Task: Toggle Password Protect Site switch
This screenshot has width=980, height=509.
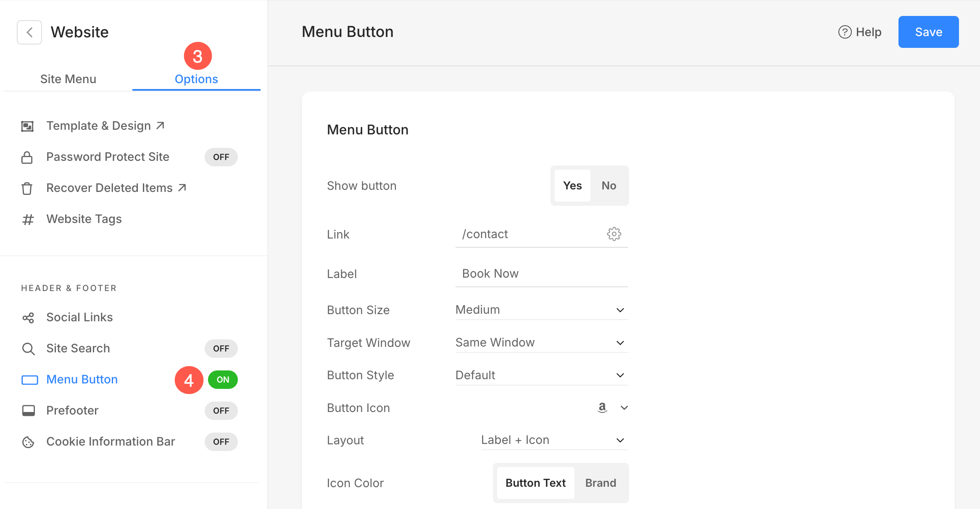Action: coord(221,157)
